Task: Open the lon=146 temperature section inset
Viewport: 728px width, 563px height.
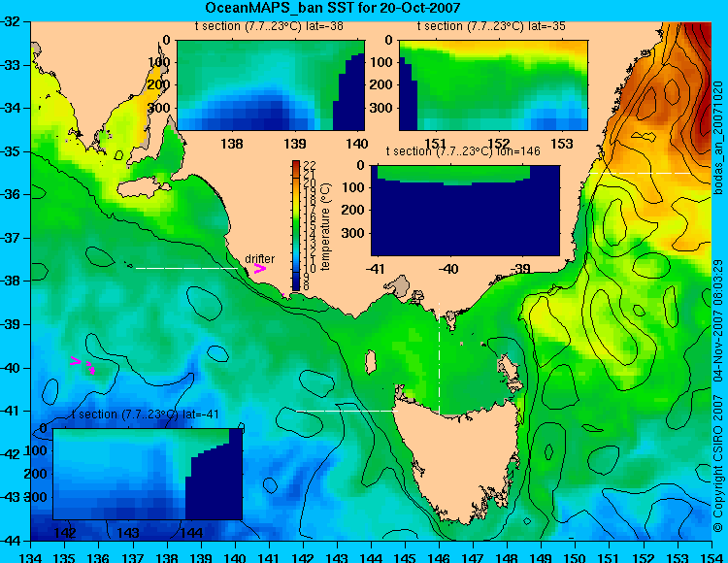Action: (465, 211)
